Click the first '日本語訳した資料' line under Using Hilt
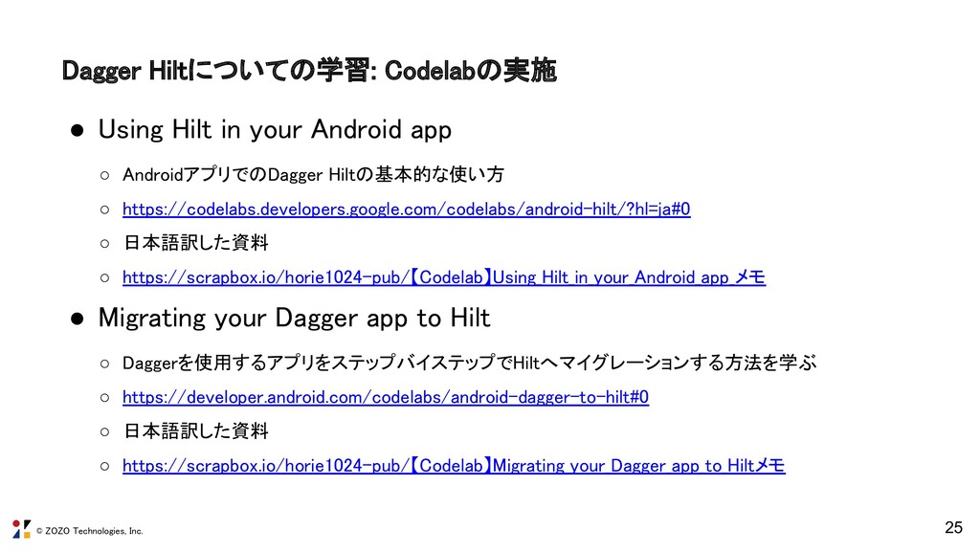Viewport: 980px width, 551px height. 196,242
